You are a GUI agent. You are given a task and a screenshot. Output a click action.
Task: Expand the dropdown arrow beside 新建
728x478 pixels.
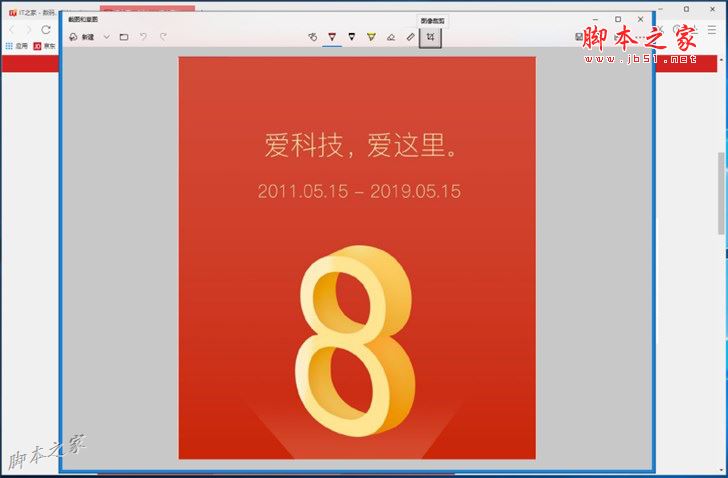106,37
